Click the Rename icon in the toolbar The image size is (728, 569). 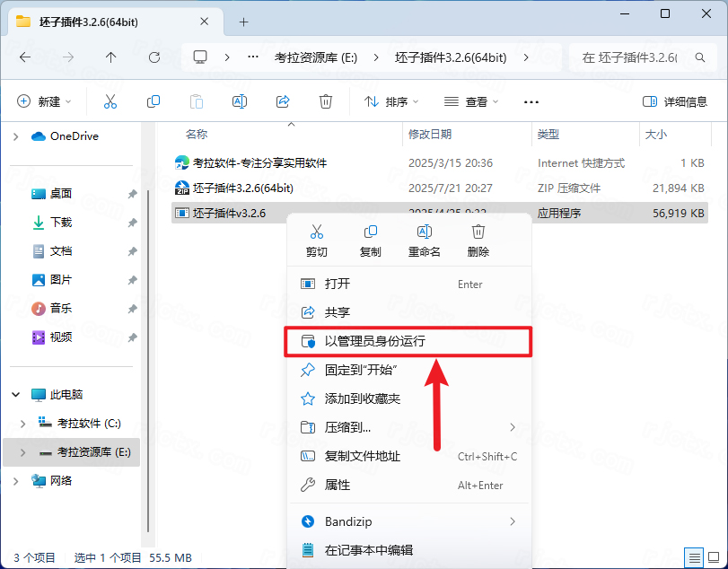(x=240, y=101)
